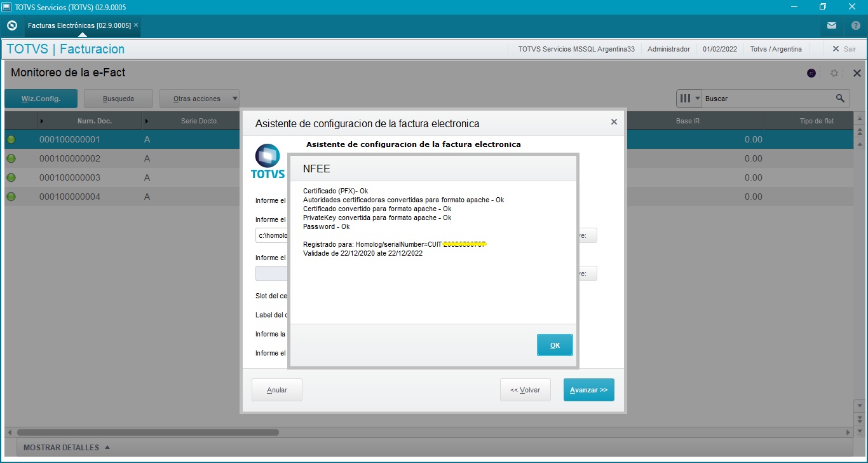Image resolution: width=868 pixels, height=463 pixels.
Task: Click green status dot for 000100000003
Action: pyautogui.click(x=11, y=177)
